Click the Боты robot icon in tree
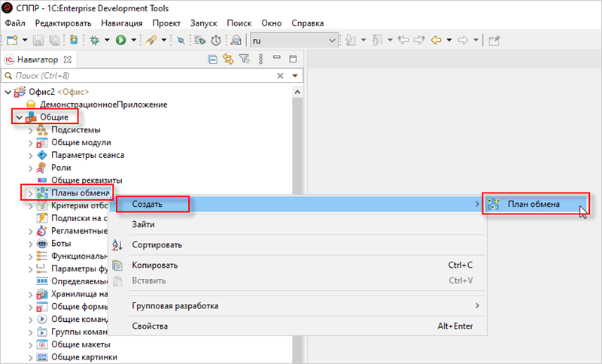Screen dimensions: 602x364 (42, 244)
